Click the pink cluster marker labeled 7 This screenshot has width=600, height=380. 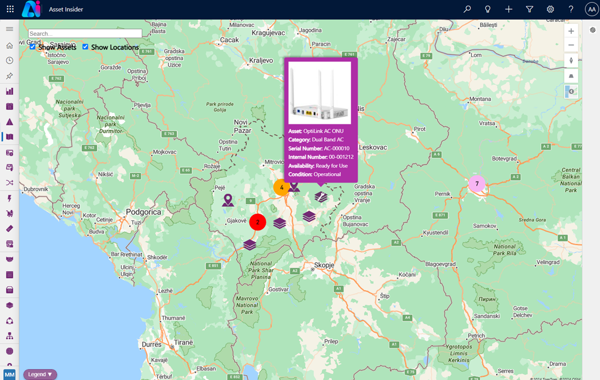coord(477,184)
